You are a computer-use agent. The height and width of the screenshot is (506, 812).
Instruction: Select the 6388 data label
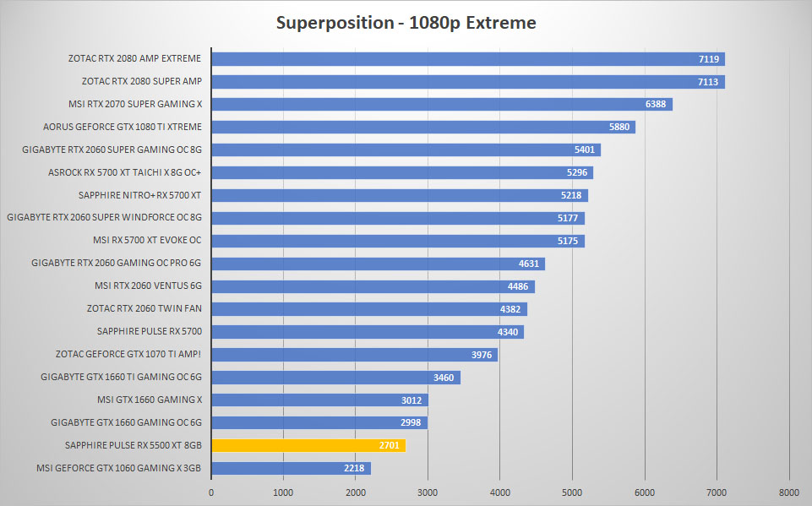655,104
